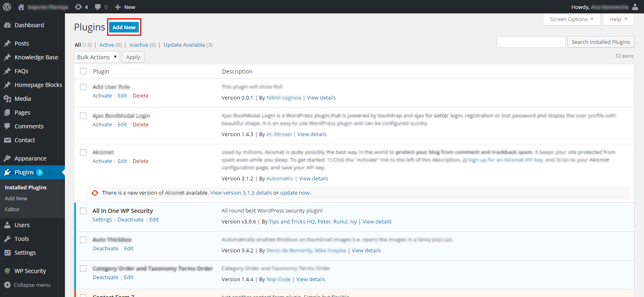Click the Plugins update count badge 3
This screenshot has height=297, width=644.
[x=40, y=173]
